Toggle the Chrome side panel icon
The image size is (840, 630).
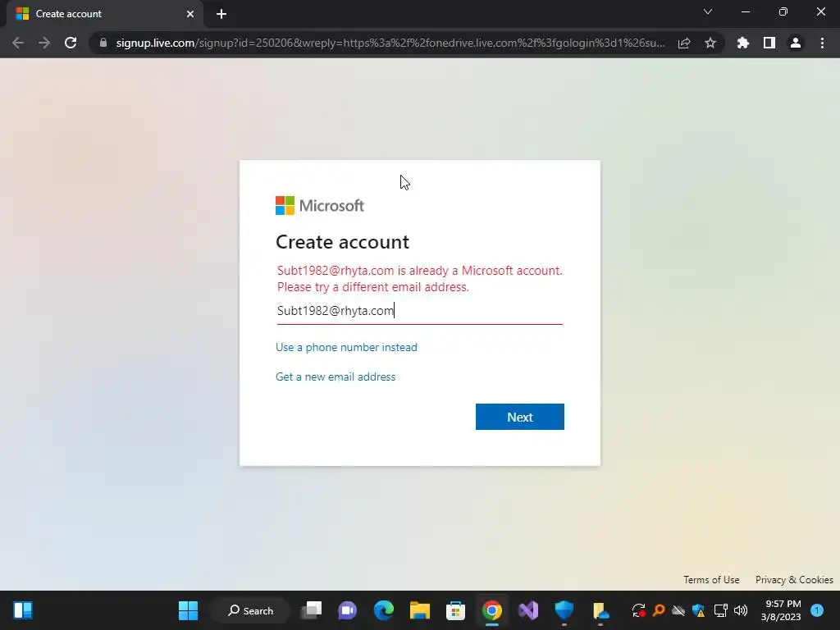click(769, 43)
